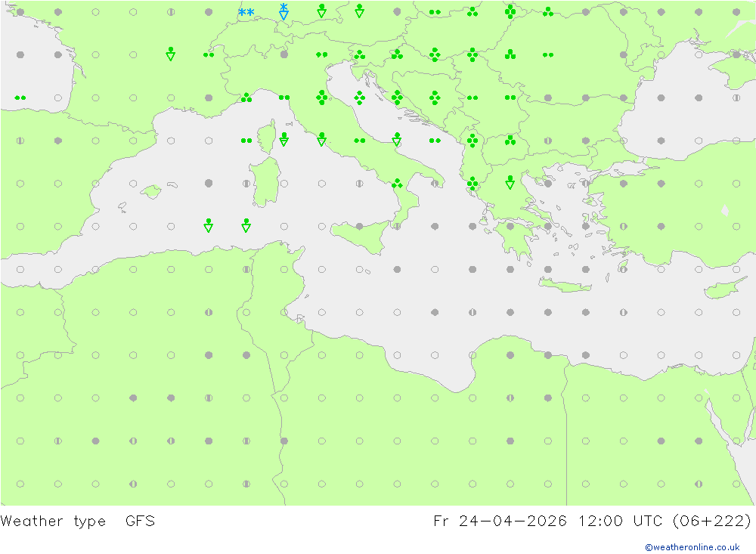The width and height of the screenshot is (756, 554).
Task: Click the date "Fr 24-04-2026"
Action: click(x=500, y=522)
